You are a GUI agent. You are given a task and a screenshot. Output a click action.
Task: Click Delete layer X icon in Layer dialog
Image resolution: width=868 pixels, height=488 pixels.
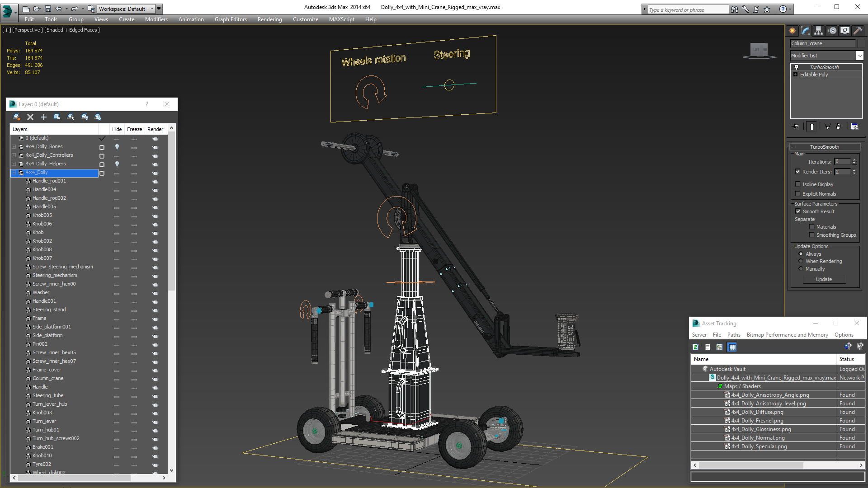[x=30, y=117]
